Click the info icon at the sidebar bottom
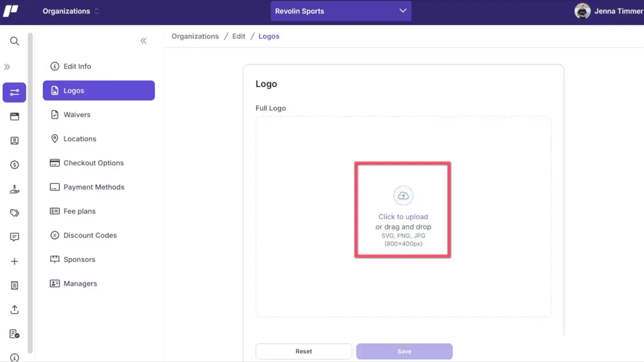Screen dimensions: 644x362 14,357
